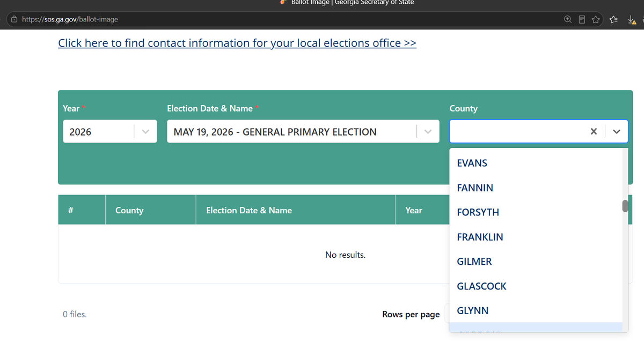
Task: Click the county list scrollbar thumb
Action: coord(625,206)
